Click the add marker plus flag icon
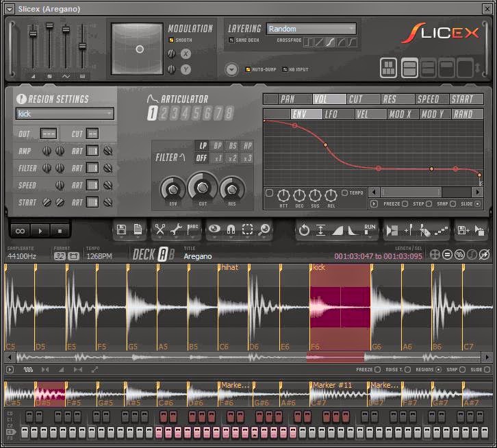Image resolution: width=497 pixels, height=448 pixels. (408, 229)
